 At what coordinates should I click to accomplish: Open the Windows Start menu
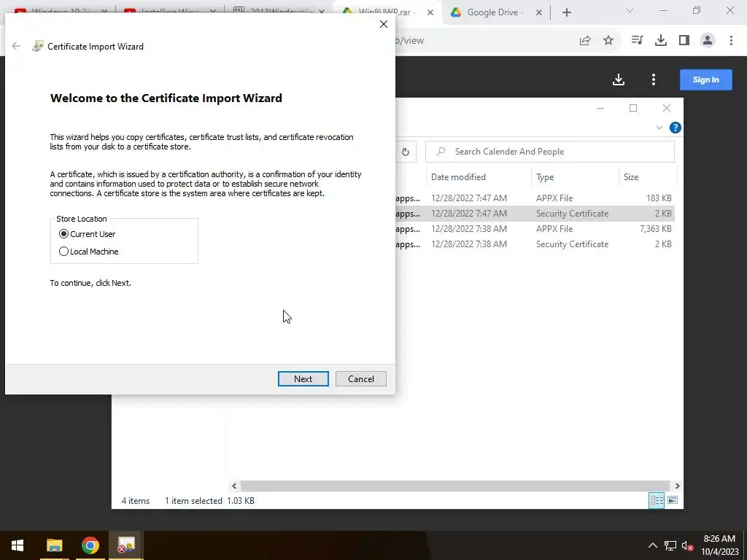click(x=18, y=545)
